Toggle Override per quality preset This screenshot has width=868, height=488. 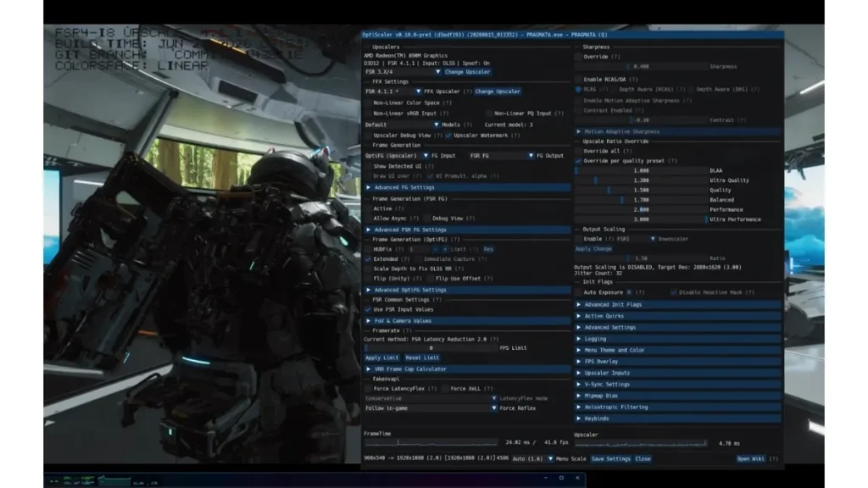click(578, 160)
